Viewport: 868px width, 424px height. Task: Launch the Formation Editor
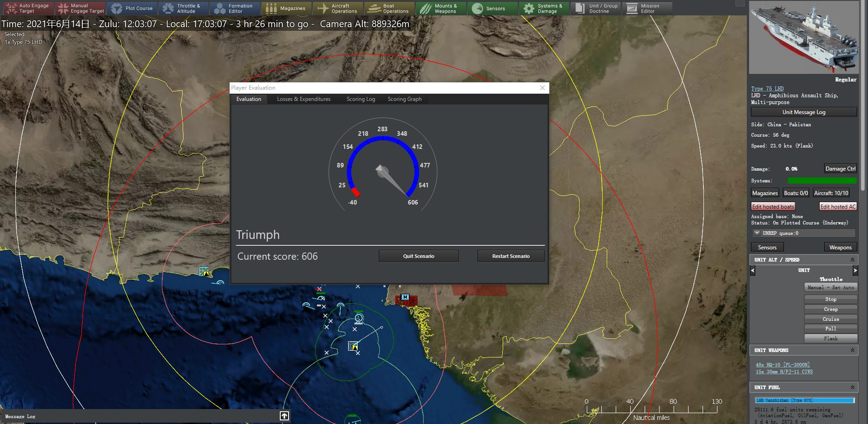235,8
